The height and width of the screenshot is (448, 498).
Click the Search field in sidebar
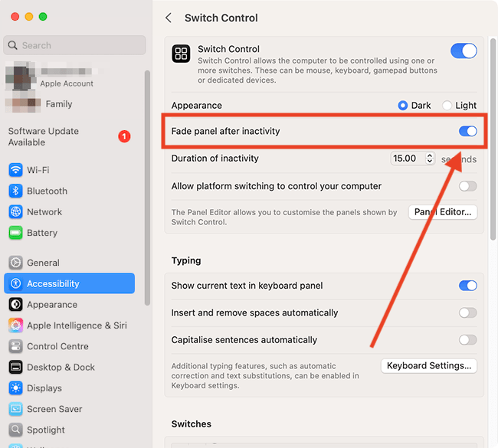(x=74, y=45)
